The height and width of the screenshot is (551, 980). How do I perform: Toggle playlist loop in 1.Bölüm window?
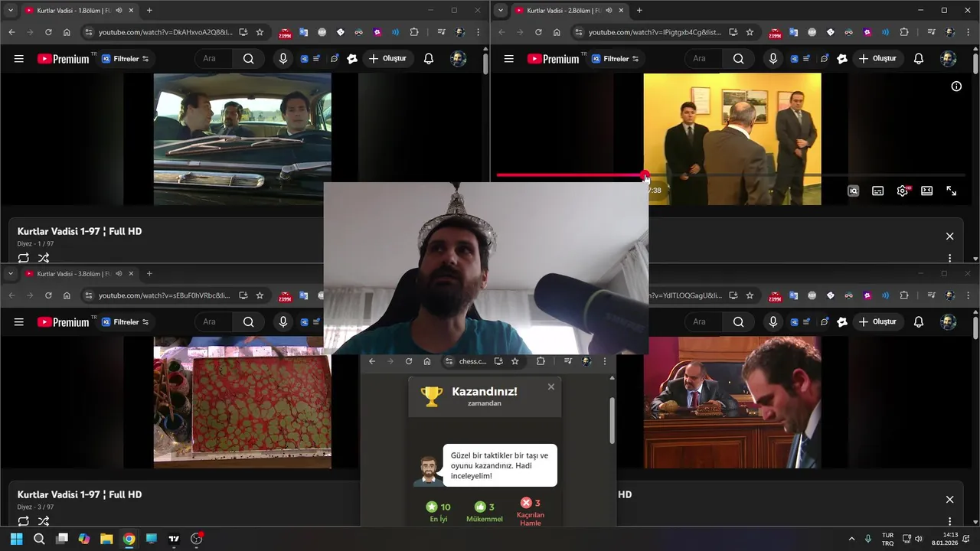[24, 258]
